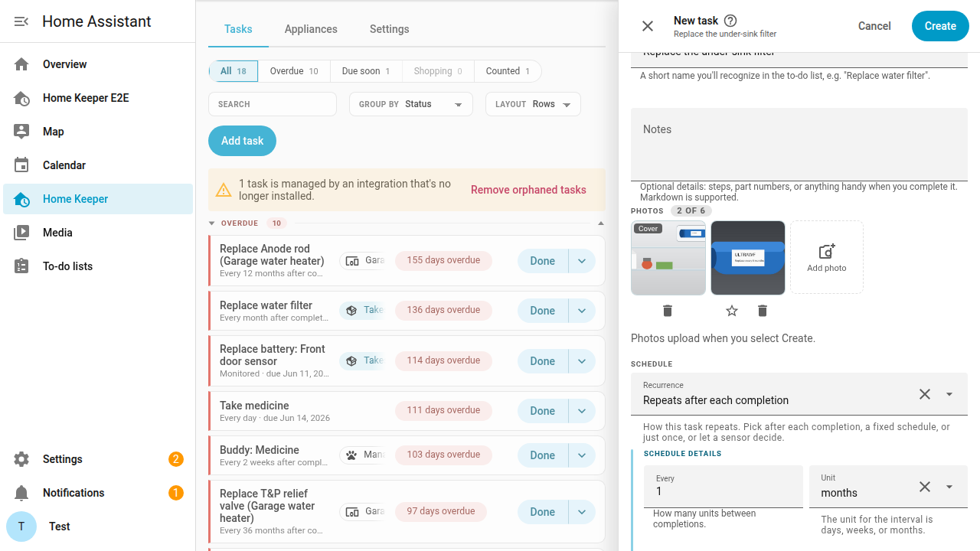Delete the second photo with trash icon

click(x=763, y=311)
